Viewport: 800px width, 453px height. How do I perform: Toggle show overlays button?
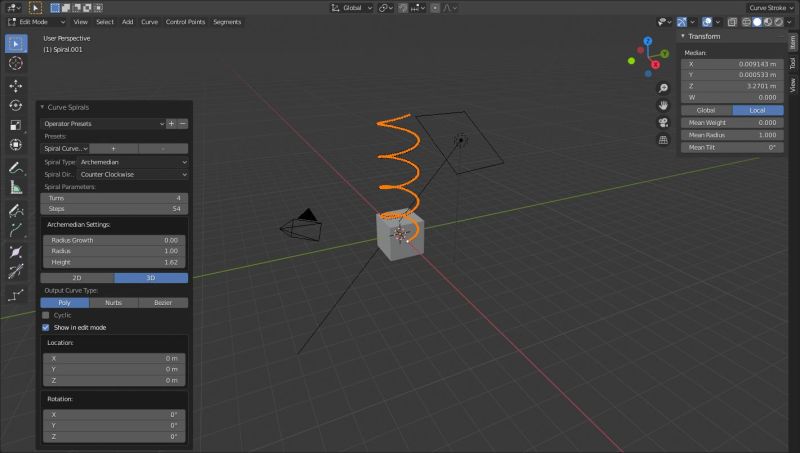click(x=707, y=22)
